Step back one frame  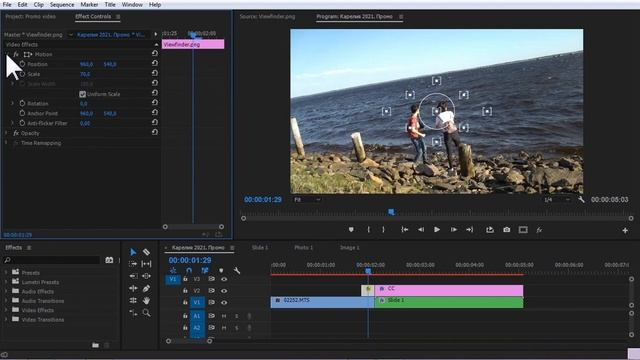click(421, 230)
